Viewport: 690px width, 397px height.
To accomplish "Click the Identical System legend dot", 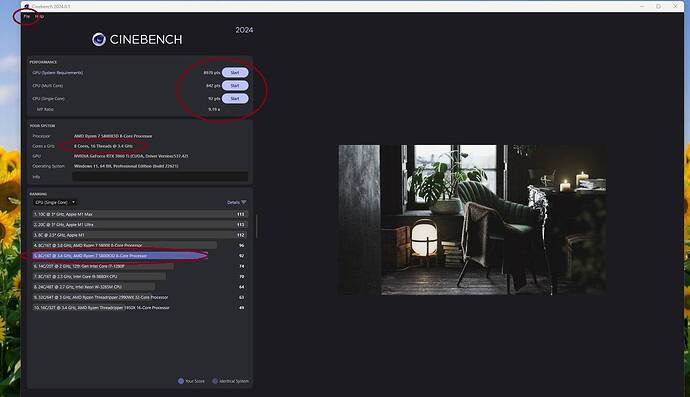I will tap(215, 381).
